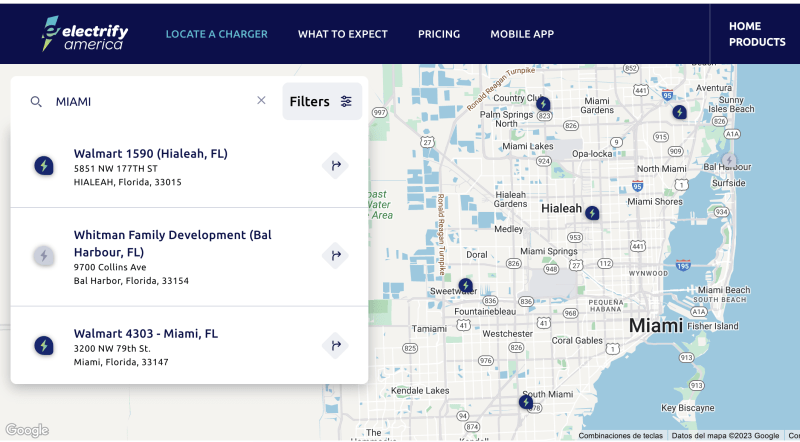800x442 pixels.
Task: Click the I-195 highway shield
Action: pyautogui.click(x=683, y=265)
